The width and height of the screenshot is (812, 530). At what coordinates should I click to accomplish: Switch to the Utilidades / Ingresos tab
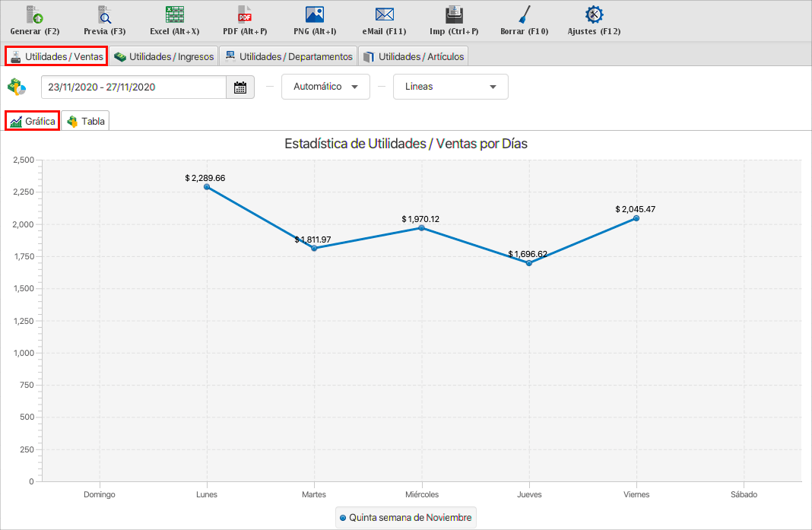[163, 56]
